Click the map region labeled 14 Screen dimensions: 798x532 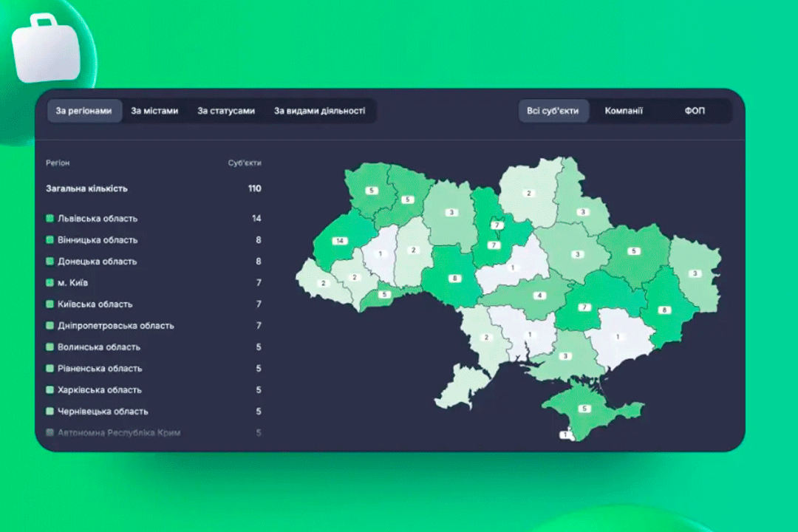coord(339,241)
